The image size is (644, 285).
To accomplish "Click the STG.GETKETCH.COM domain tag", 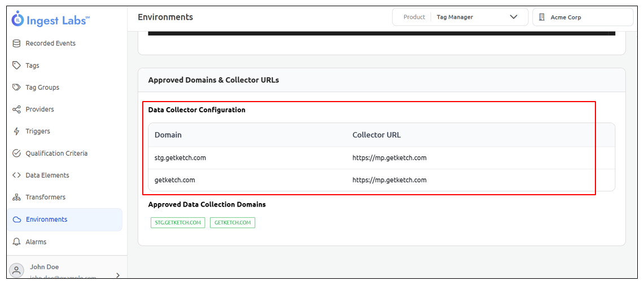I will point(178,223).
